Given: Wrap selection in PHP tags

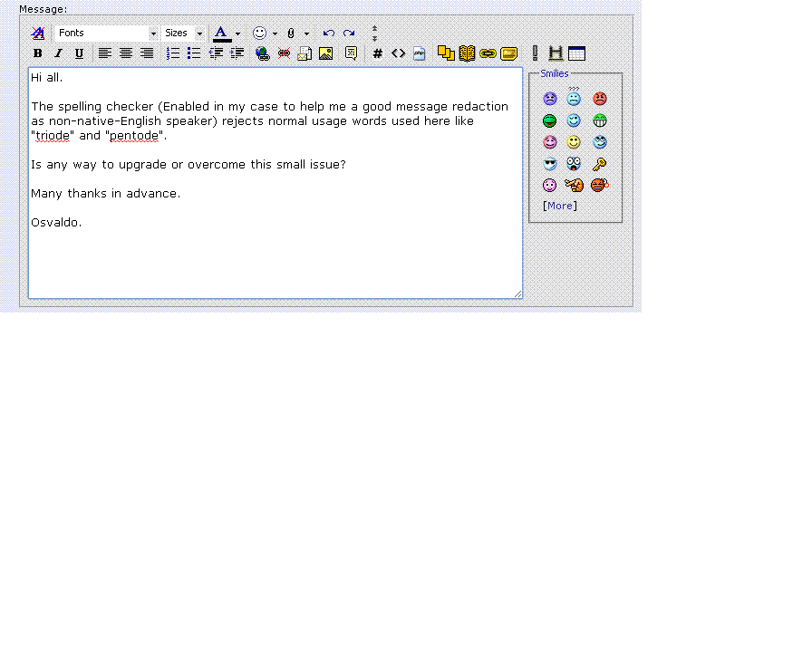Looking at the screenshot, I should click(x=419, y=53).
